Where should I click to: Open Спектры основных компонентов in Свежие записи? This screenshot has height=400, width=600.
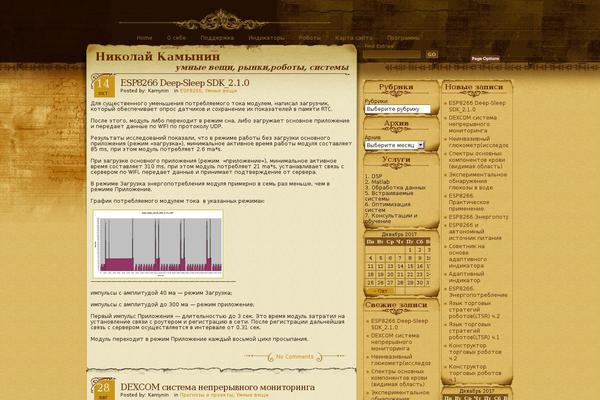399,378
